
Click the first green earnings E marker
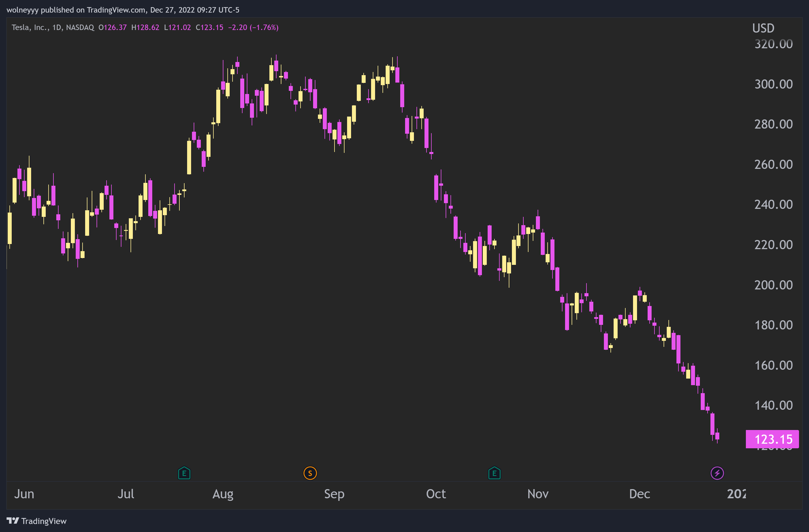pos(184,473)
